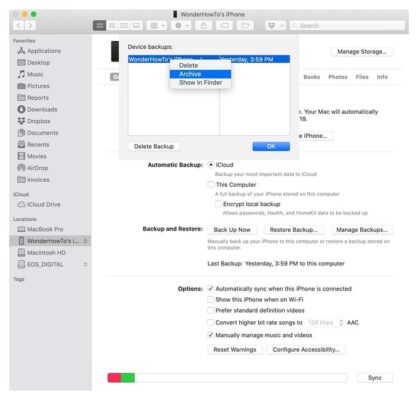Confirm the dialog with OK
Viewport: 418px width, 400px height.
coord(271,146)
